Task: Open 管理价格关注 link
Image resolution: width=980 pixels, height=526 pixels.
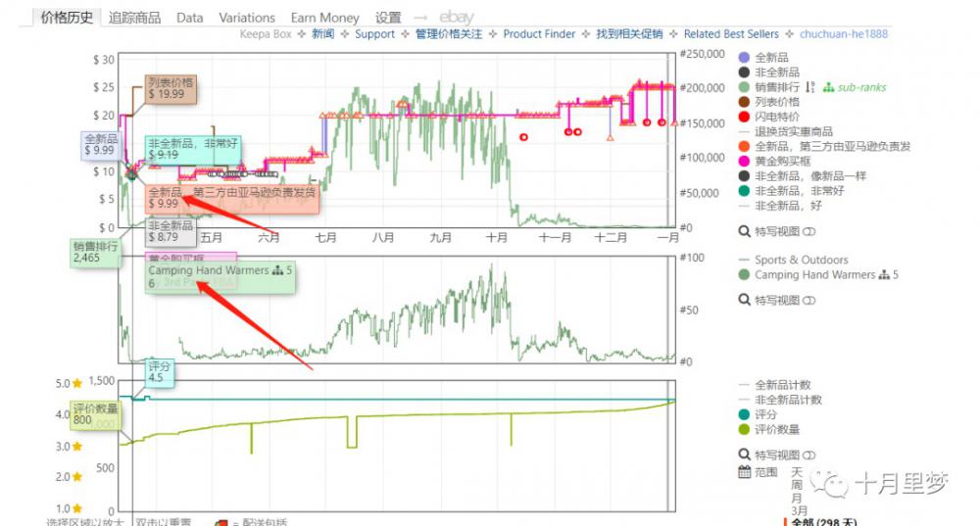Action: point(449,33)
